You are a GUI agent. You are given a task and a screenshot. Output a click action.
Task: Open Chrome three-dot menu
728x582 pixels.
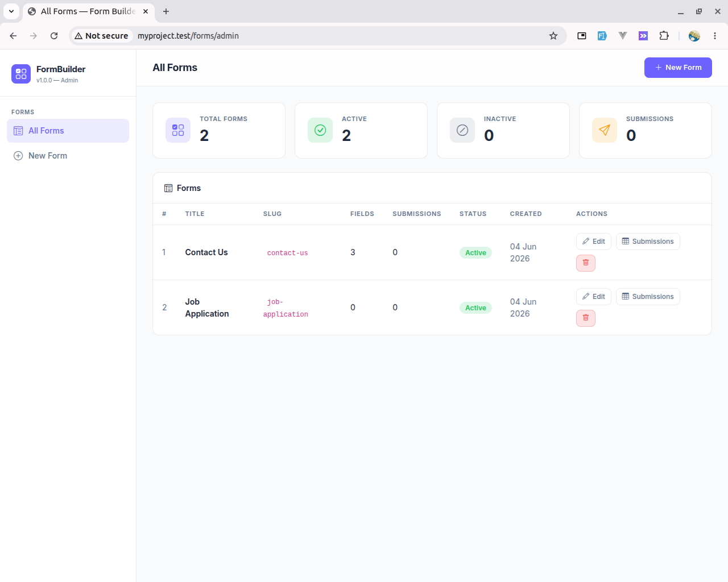pyautogui.click(x=715, y=36)
